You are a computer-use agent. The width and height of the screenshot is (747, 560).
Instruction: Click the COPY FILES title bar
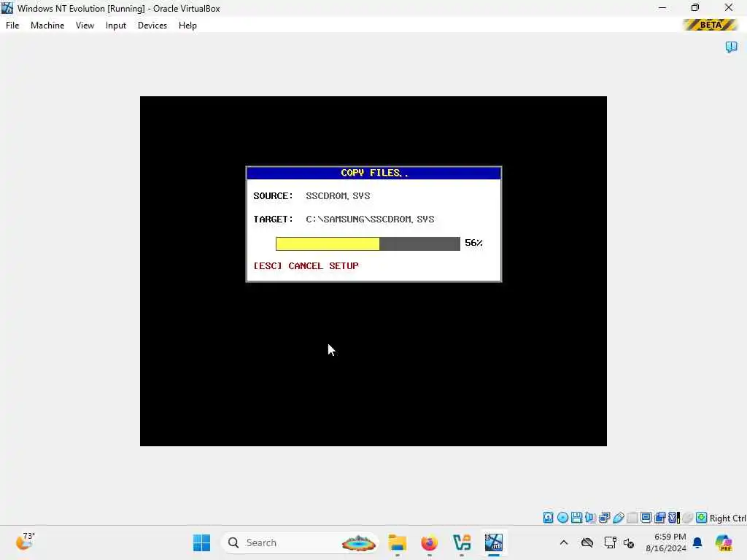[374, 173]
